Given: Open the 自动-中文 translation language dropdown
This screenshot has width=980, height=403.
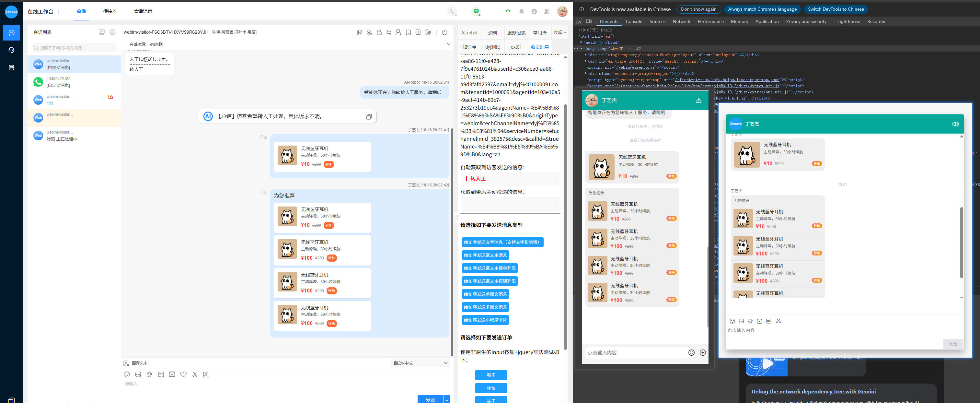Looking at the screenshot, I should click(x=420, y=363).
